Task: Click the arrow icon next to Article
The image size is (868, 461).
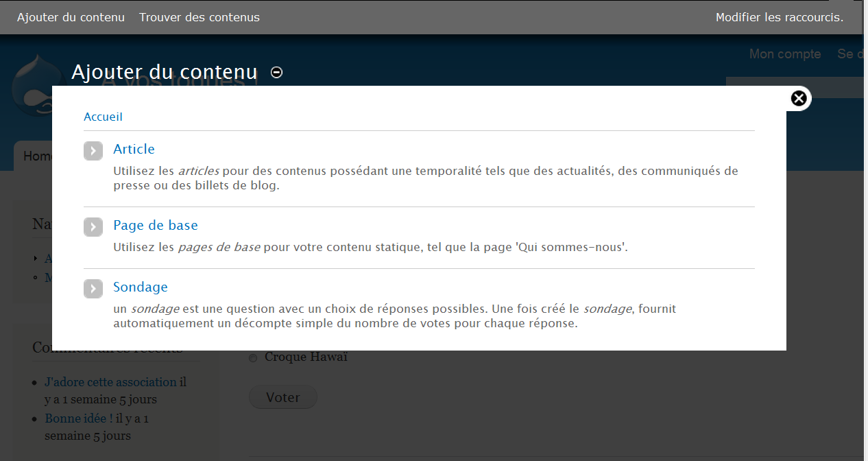Action: coord(93,151)
